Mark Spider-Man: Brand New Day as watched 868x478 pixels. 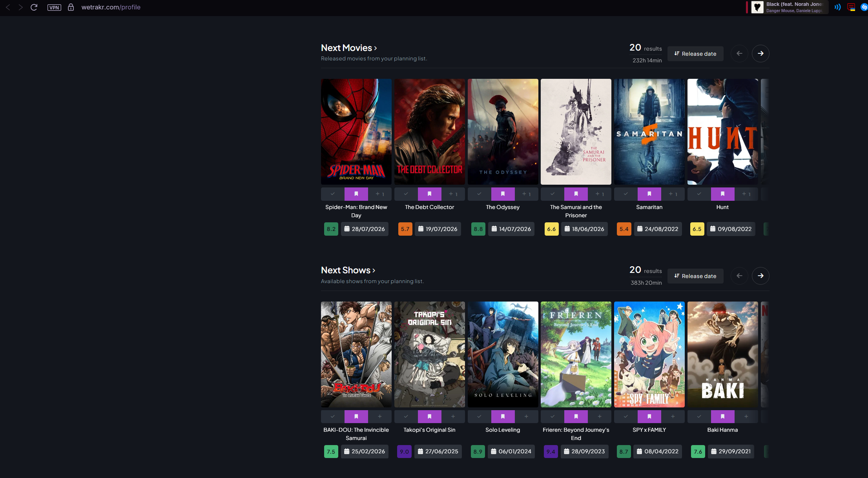(x=333, y=194)
